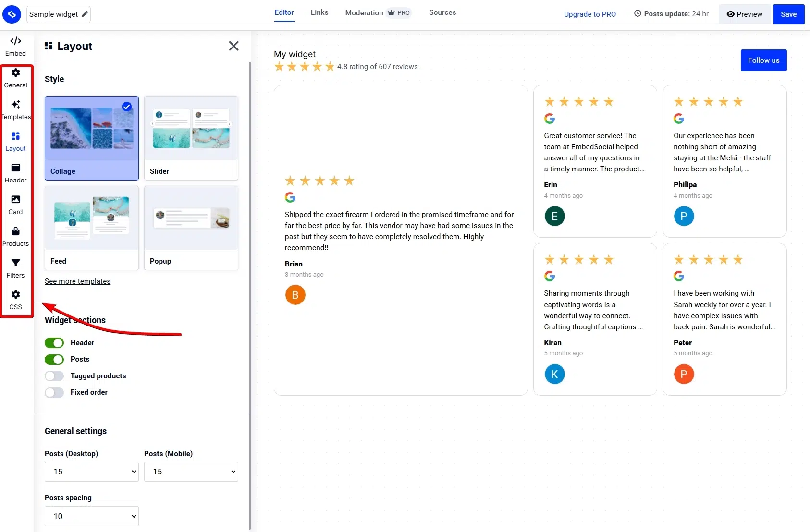Screen dimensions: 810x532
Task: Change the Posts Mobile count dropdown
Action: 191,472
